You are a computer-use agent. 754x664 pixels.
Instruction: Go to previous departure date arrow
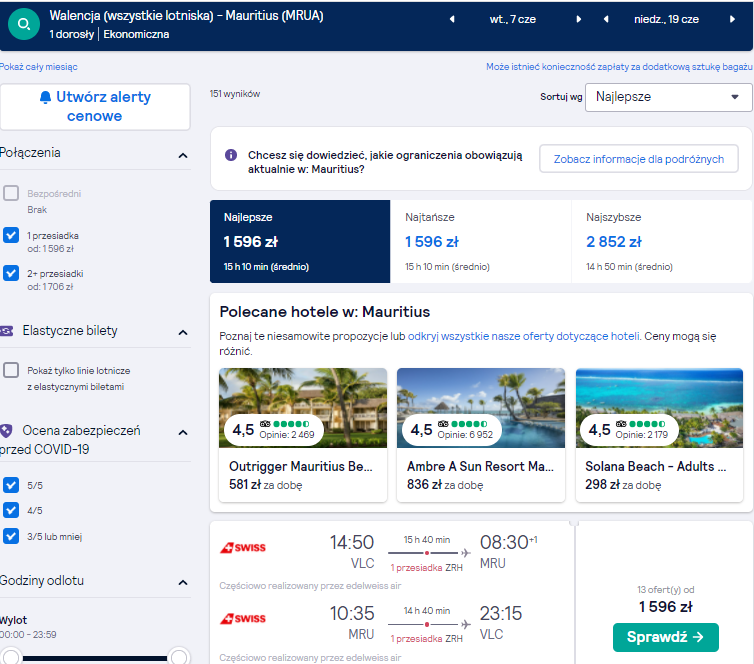pyautogui.click(x=452, y=19)
